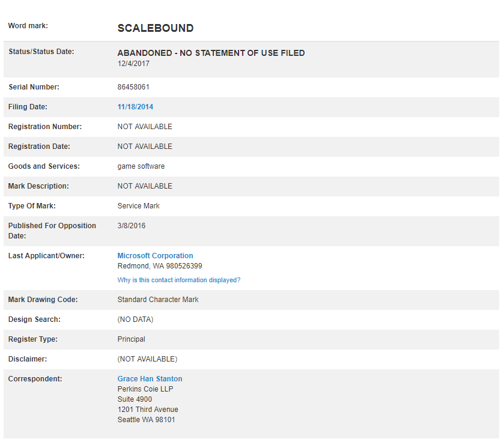Click the 'game software' goods value
The width and height of the screenshot is (504, 442).
pyautogui.click(x=141, y=166)
